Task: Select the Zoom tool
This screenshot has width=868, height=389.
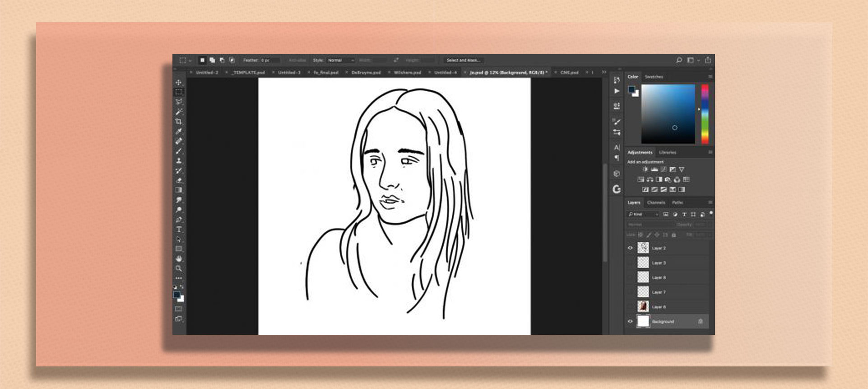Action: coord(179,268)
